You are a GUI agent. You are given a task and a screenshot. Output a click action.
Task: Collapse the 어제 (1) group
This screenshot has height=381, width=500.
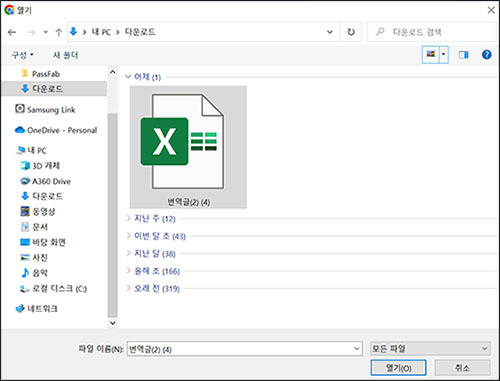pyautogui.click(x=128, y=77)
